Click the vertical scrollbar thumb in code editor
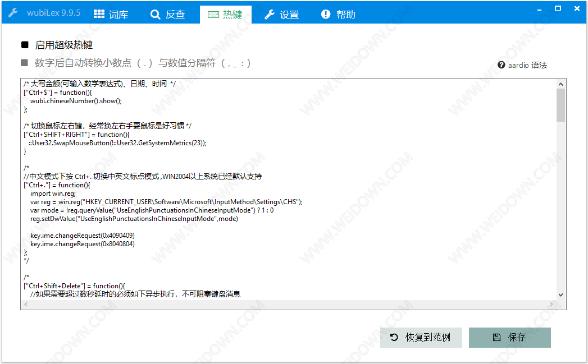The image size is (588, 364). tap(560, 105)
